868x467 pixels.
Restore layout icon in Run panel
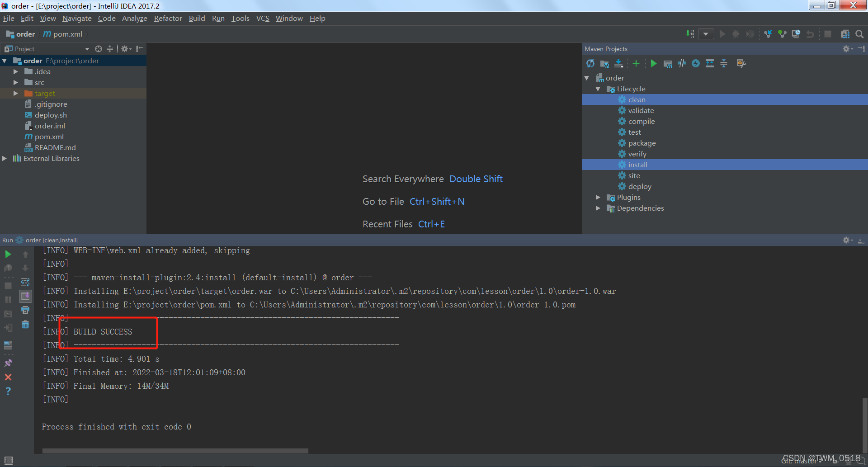pos(8,345)
